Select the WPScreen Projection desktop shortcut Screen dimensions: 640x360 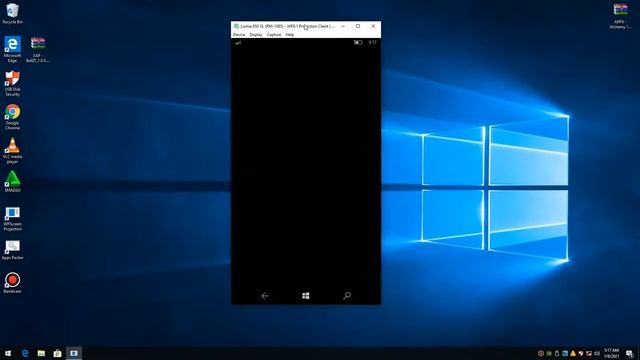(x=12, y=218)
